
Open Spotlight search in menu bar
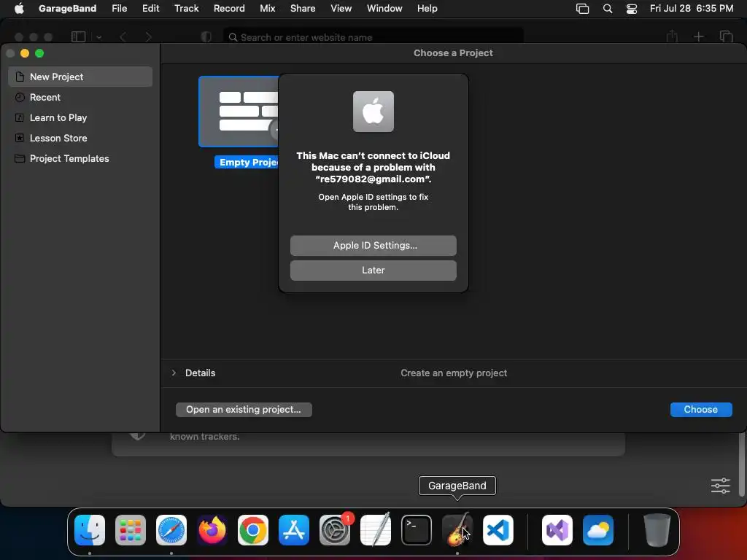point(608,9)
